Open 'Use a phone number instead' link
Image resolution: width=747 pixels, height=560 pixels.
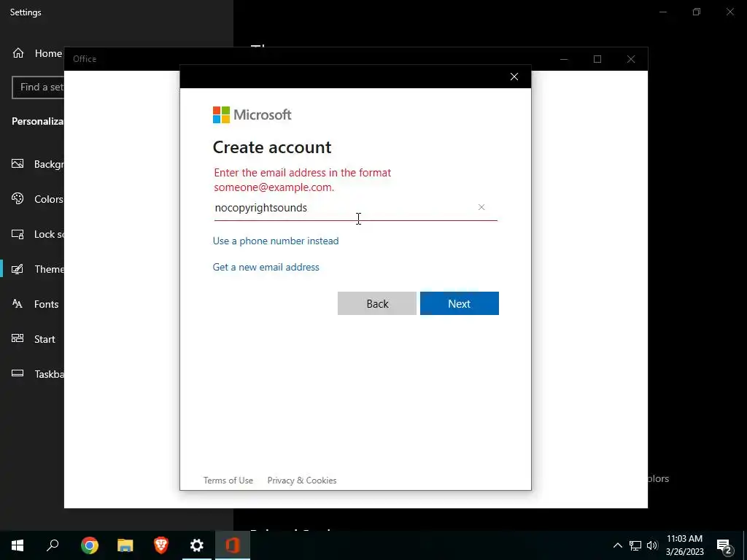pyautogui.click(x=276, y=241)
